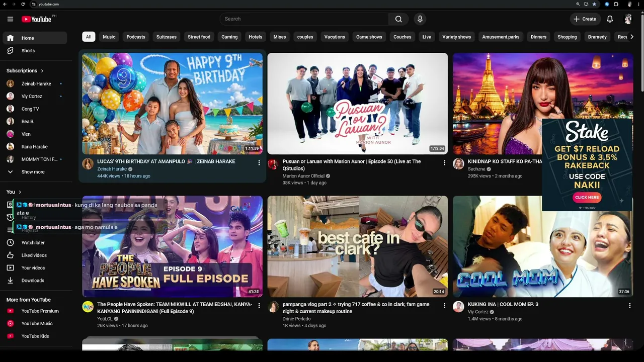The width and height of the screenshot is (644, 362).
Task: Open channel avatar beside Pusuan or Laruan video
Action: pyautogui.click(x=273, y=164)
